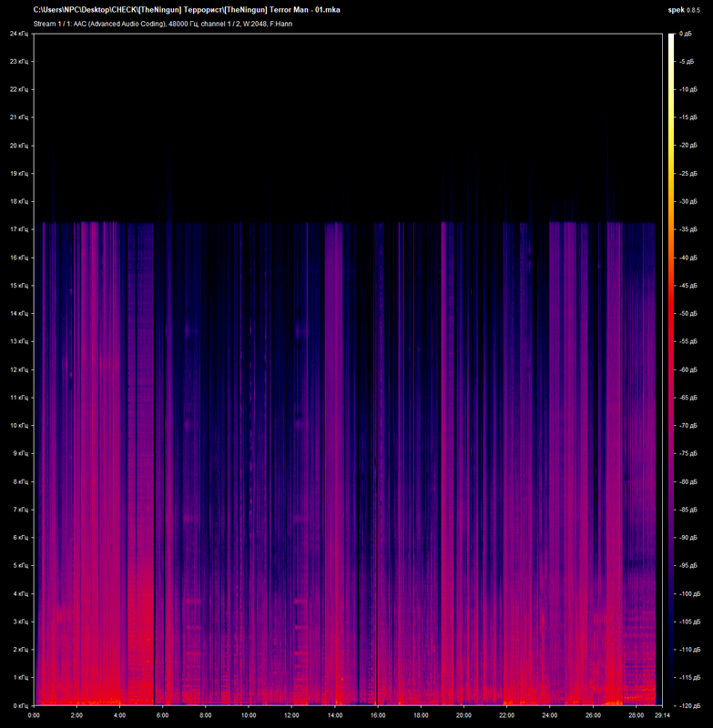Click the 28:00 time axis label
713x728 pixels.
pyautogui.click(x=637, y=715)
